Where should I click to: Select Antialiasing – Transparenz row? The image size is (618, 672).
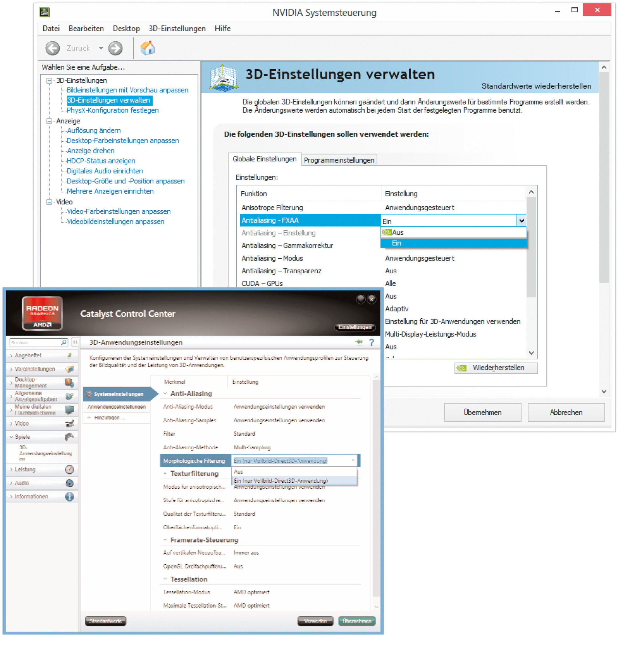(x=383, y=271)
